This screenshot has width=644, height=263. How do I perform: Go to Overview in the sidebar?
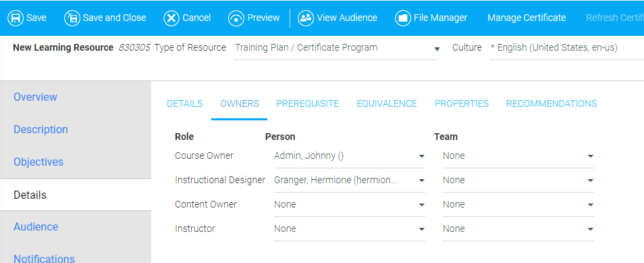point(35,97)
